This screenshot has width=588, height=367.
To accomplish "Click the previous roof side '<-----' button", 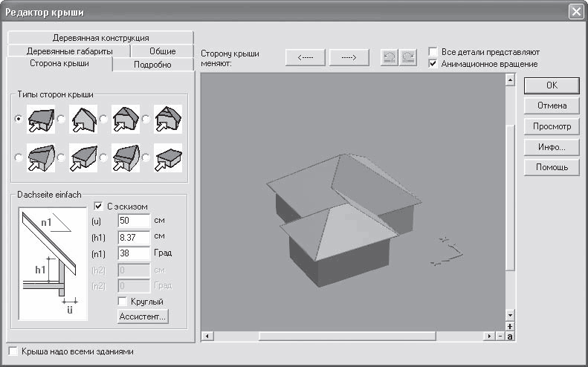I will 306,58.
